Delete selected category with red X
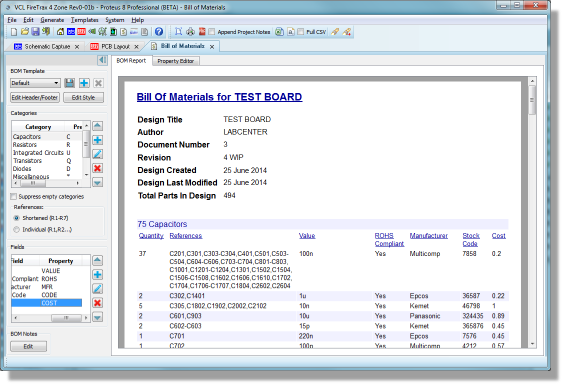The image size is (563, 385). point(97,168)
